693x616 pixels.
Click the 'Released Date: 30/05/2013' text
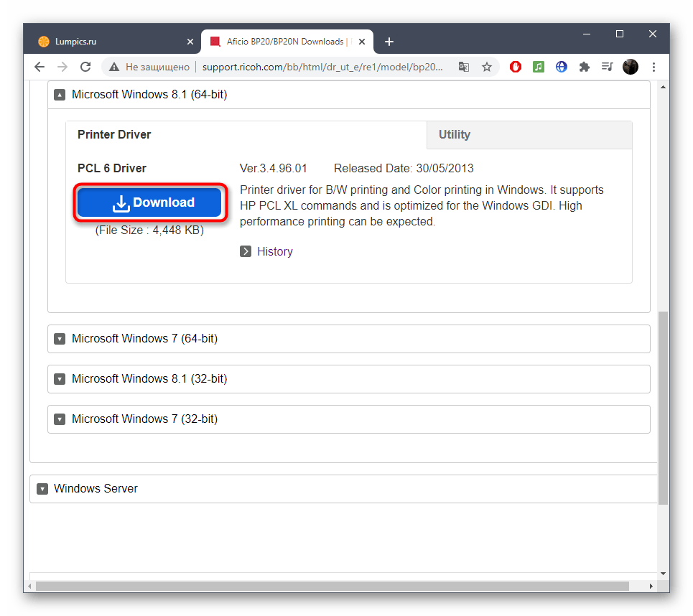point(404,169)
